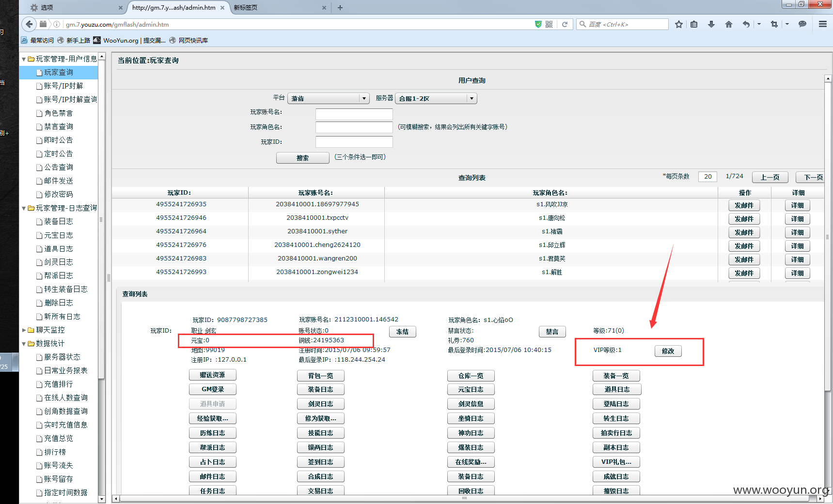Open the 新手上路 bookmark
The image size is (833, 504).
(x=74, y=40)
